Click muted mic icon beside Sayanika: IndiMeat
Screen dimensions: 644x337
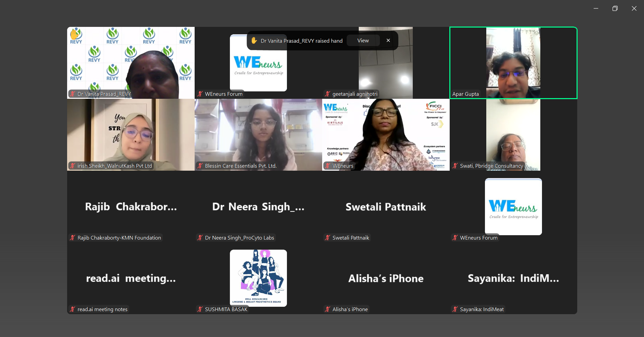(x=455, y=309)
